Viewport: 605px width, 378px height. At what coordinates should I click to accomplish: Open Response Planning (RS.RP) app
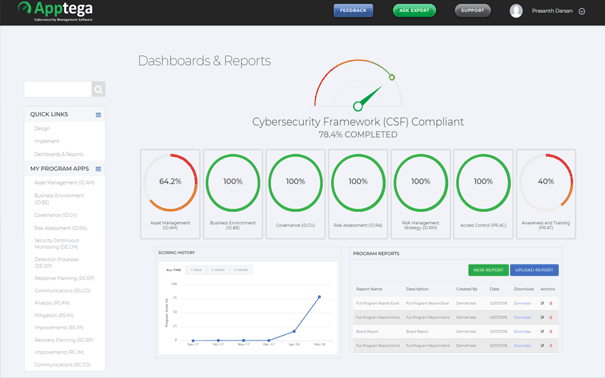tap(64, 278)
